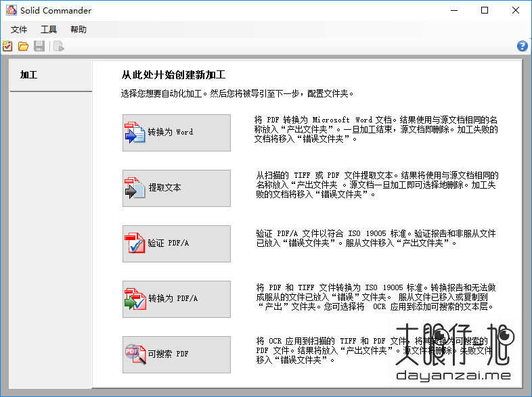Click the 转换为 PDF/A button
This screenshot has width=532, height=397.
[x=177, y=299]
